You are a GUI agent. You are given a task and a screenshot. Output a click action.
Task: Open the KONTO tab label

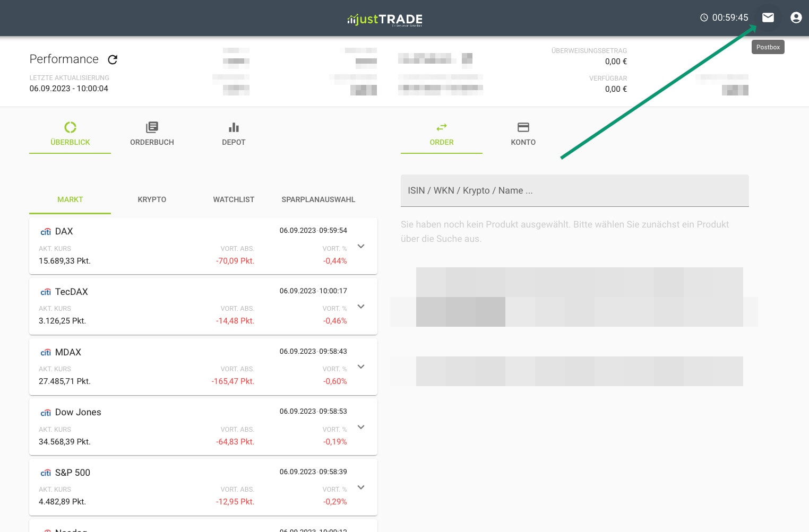coord(523,142)
